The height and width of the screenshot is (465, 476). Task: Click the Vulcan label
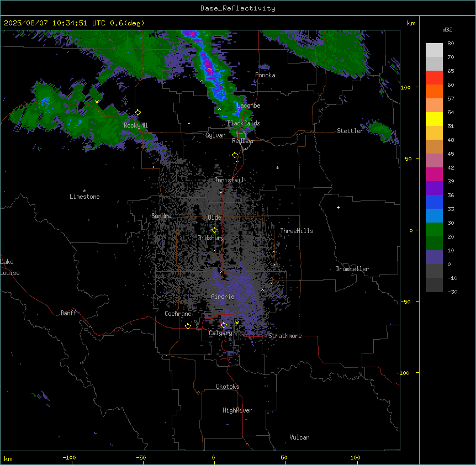(300, 437)
